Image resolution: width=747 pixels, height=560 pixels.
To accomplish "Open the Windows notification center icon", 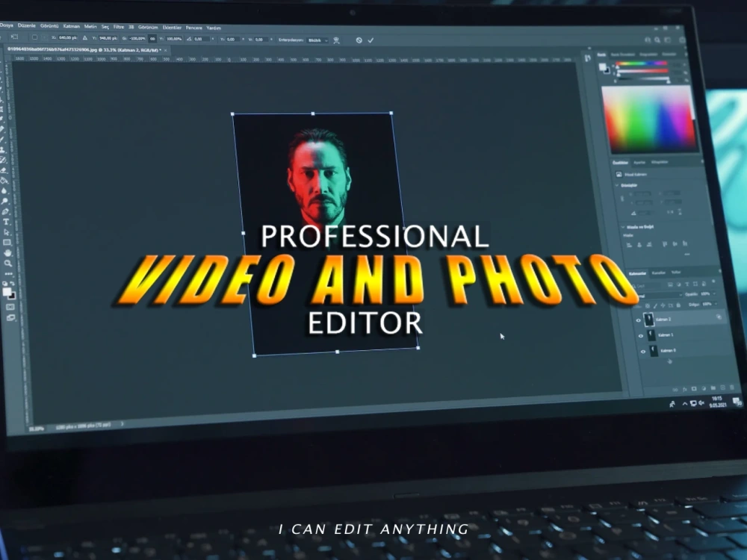I will (737, 402).
